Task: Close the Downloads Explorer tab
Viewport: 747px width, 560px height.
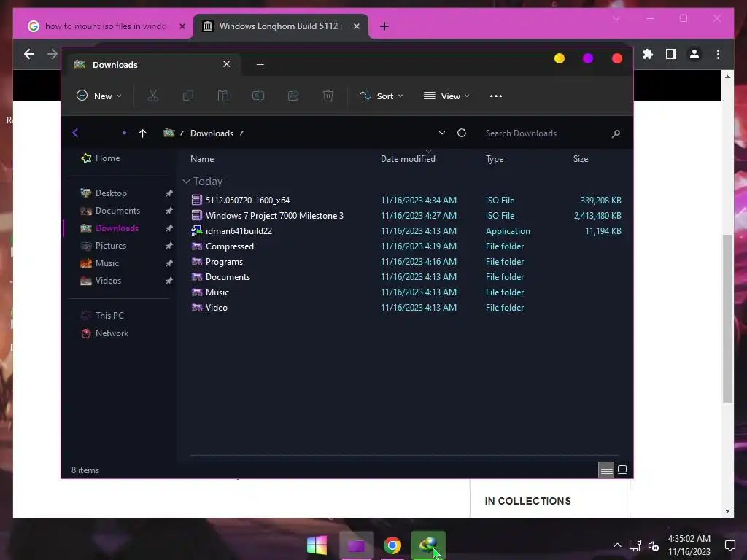Action: tap(227, 64)
